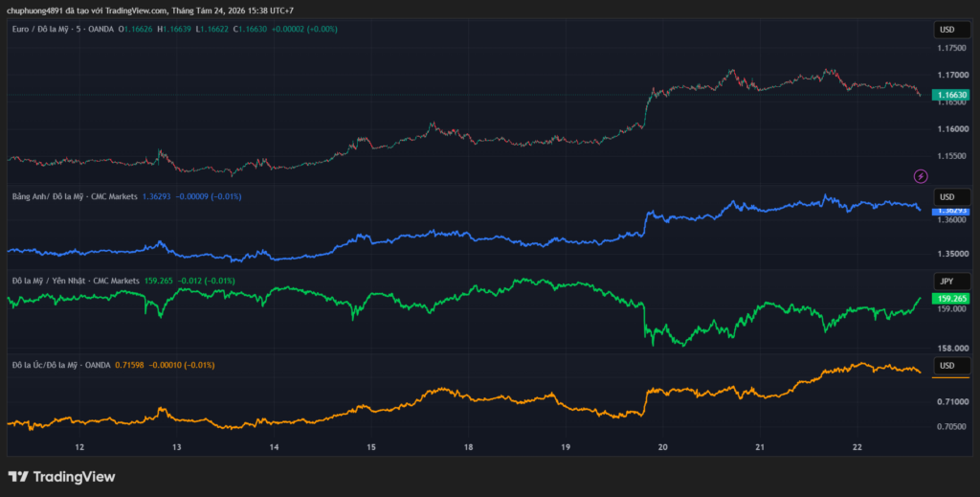Screen dimensions: 980x497
Task: Open USD currency selector in Euro pane
Action: [x=952, y=30]
